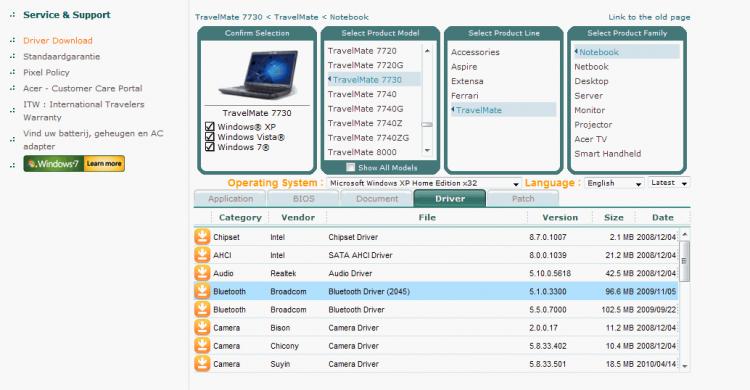
Task: Enable the Show All Models checkbox
Action: (x=351, y=167)
